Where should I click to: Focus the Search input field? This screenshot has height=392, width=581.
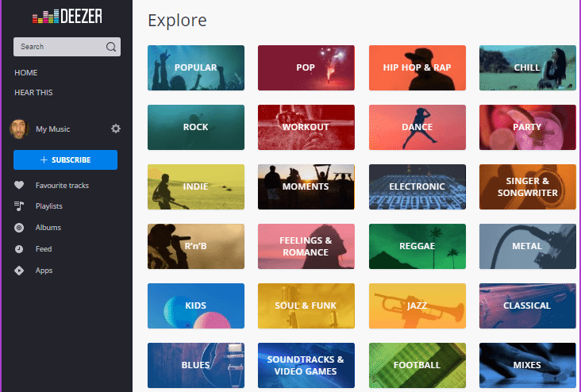[x=67, y=47]
